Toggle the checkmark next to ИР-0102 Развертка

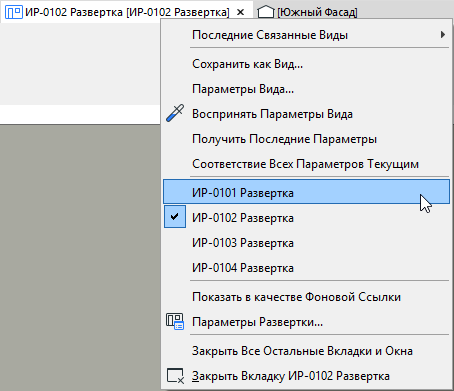pos(175,217)
